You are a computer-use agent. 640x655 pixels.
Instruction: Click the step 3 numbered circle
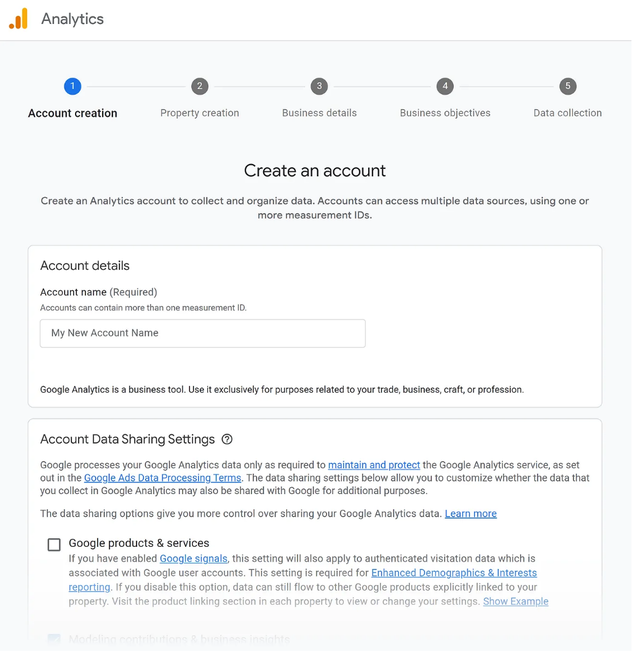pyautogui.click(x=319, y=86)
